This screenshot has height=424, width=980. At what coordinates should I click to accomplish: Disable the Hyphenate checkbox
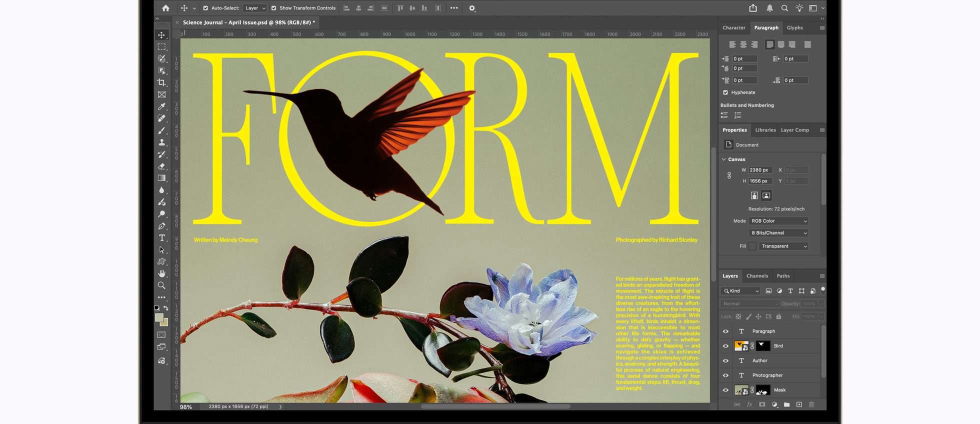pyautogui.click(x=725, y=92)
